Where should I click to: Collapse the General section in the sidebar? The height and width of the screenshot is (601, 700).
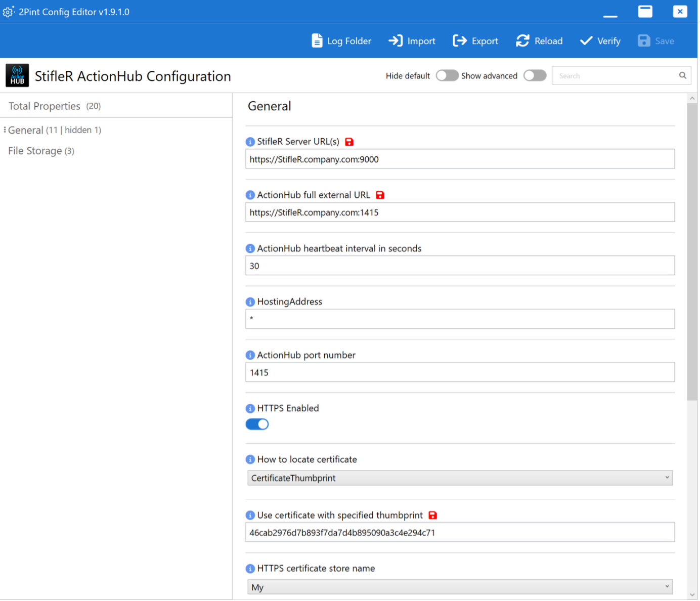tap(4, 130)
